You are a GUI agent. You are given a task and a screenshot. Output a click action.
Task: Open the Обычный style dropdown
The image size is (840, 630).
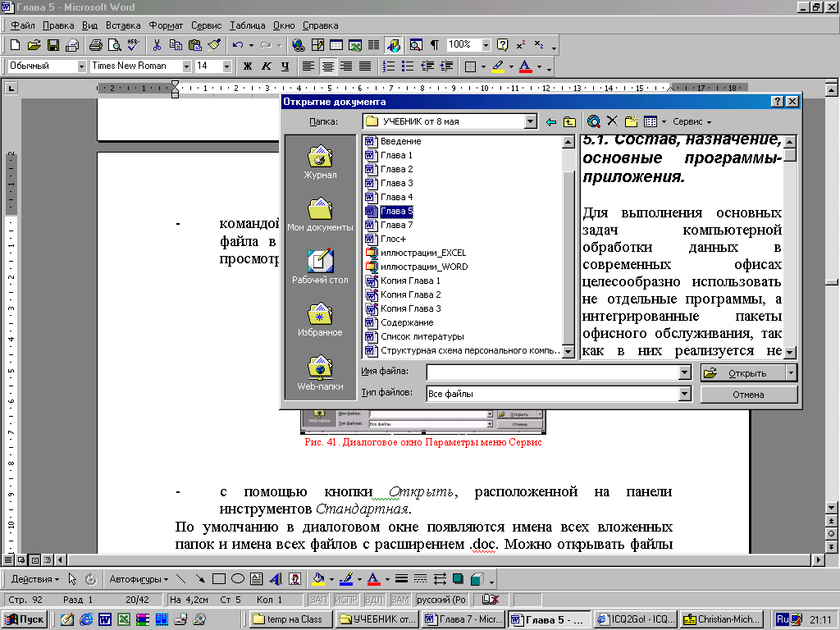click(81, 66)
